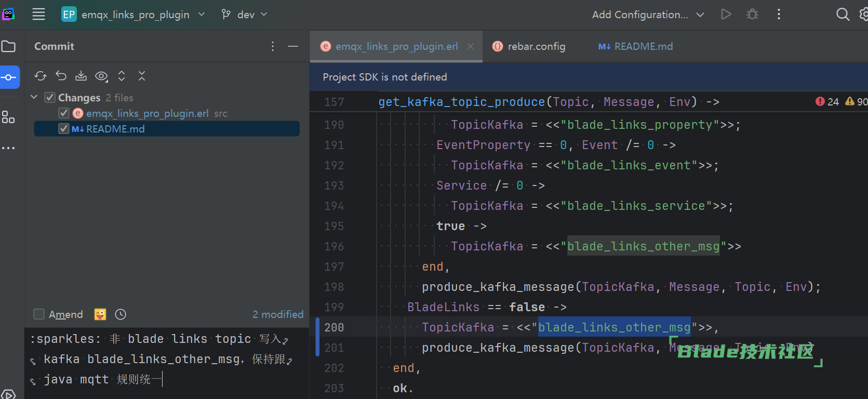Click the 2 modified link
This screenshot has width=868, height=399.
tap(278, 314)
